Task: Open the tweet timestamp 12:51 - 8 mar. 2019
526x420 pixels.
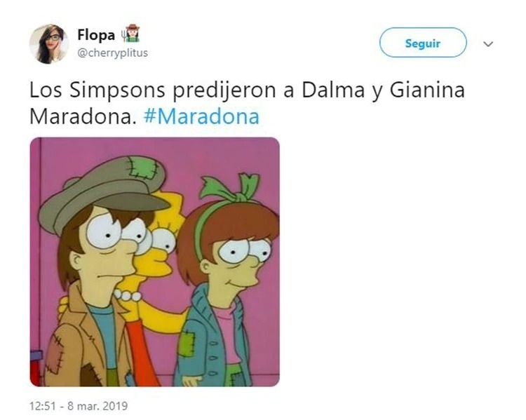Action: (x=79, y=406)
